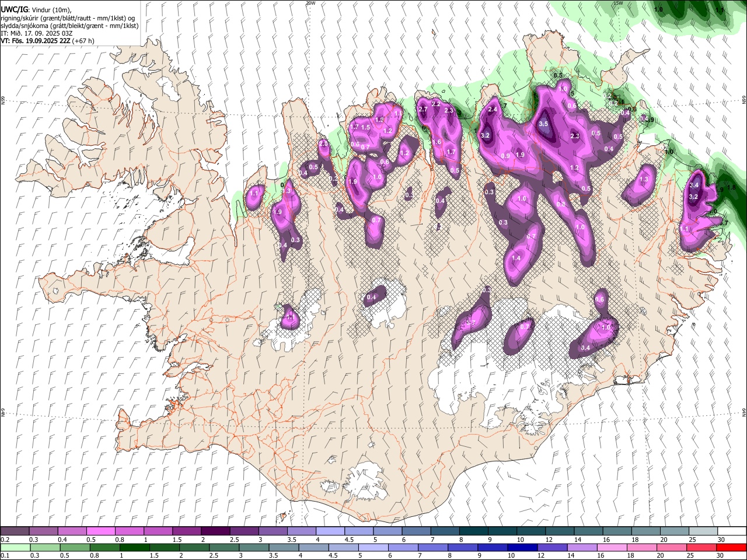The height and width of the screenshot is (560, 747).
Task: Click the 'Vindur (10m)' label in header
Action: 51,10
